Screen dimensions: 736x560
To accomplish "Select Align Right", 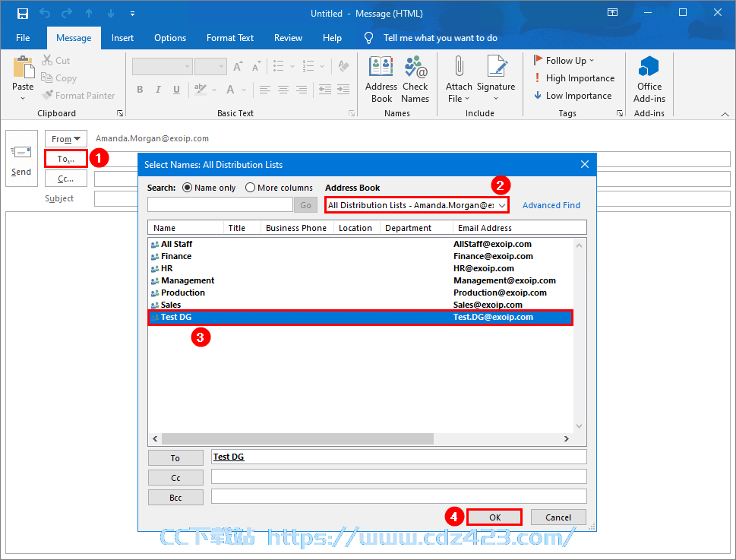I will click(302, 89).
